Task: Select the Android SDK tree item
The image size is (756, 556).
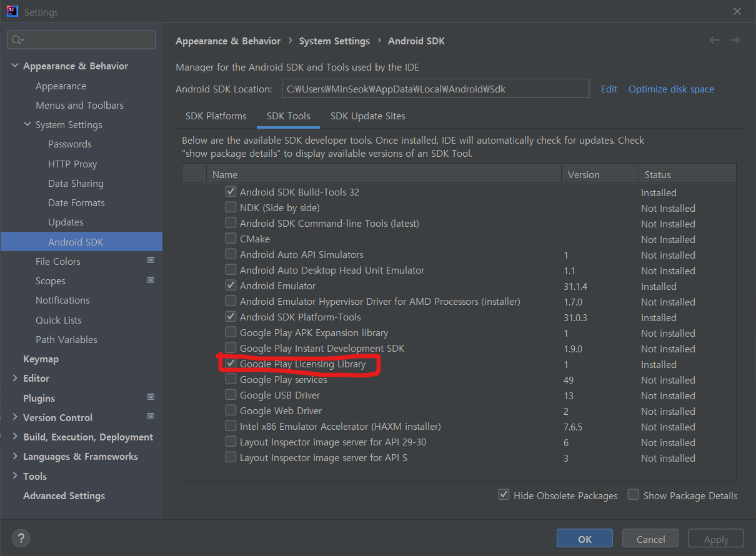Action: coord(81,242)
